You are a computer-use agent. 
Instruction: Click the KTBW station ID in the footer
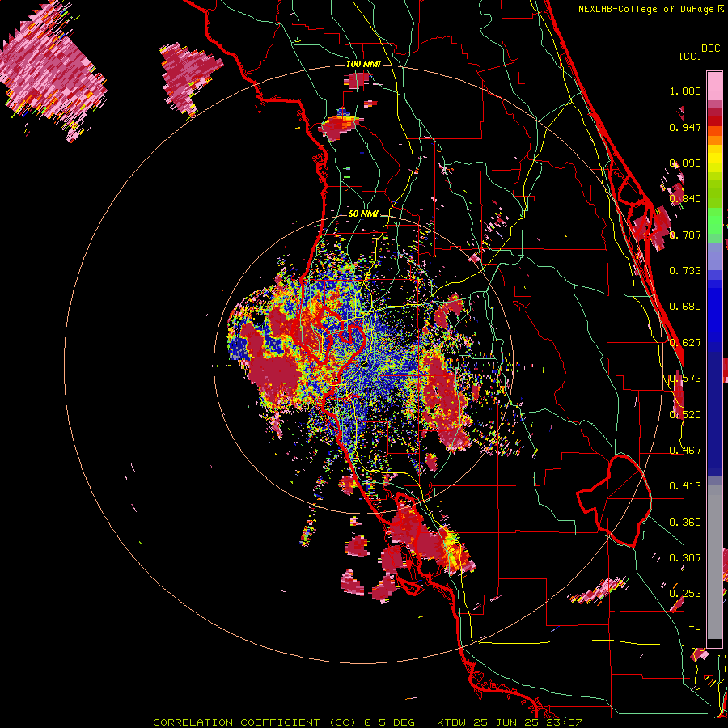click(x=451, y=722)
